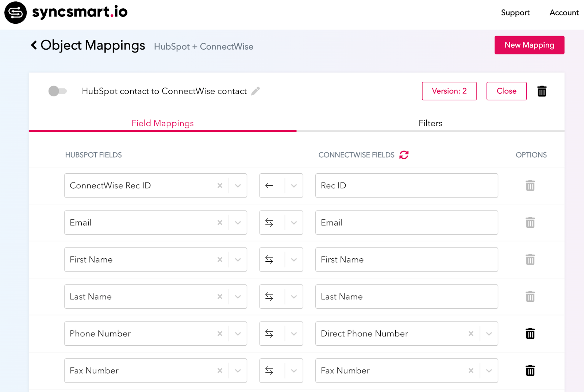Expand the ConnectWise Rec ID field dropdown
The height and width of the screenshot is (392, 584).
pos(238,185)
